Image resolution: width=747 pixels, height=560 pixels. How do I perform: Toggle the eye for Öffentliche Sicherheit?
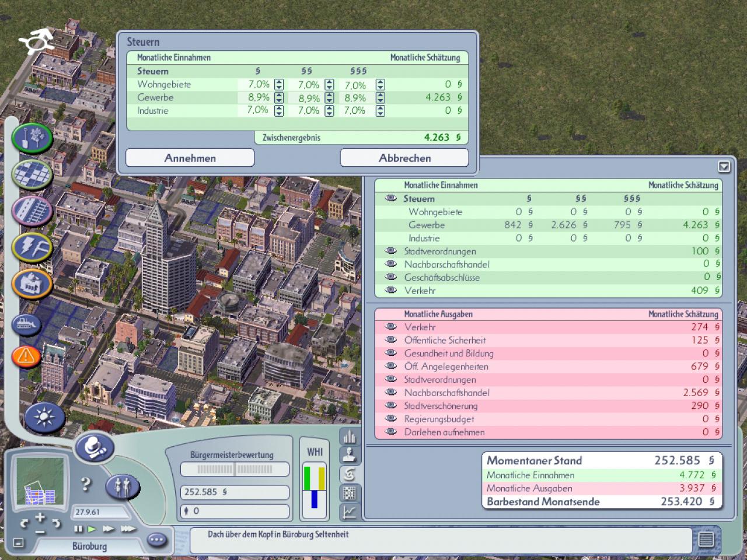pos(391,339)
